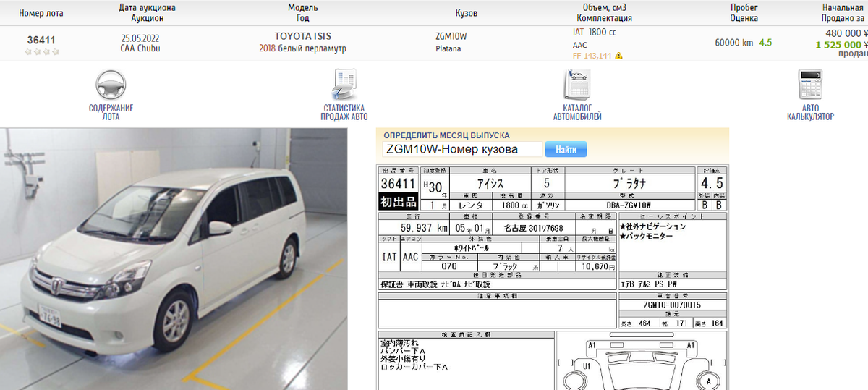Focus the ZGM10W body number input field

[461, 149]
